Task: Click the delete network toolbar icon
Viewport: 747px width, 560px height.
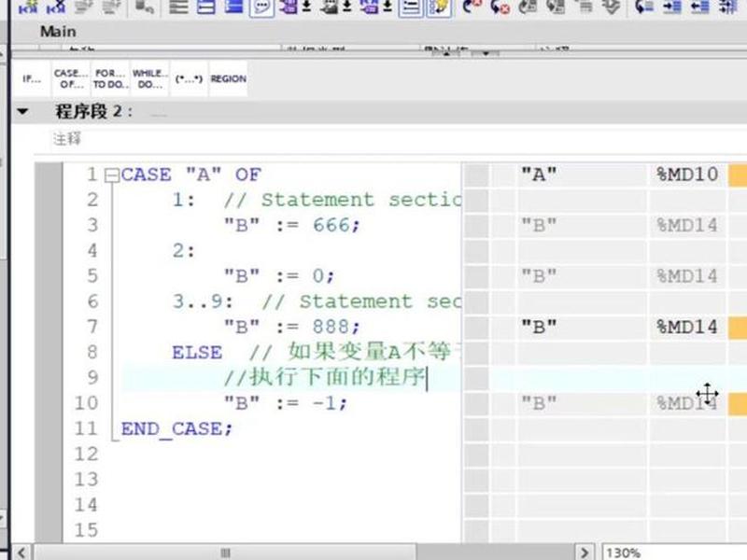Action: (56, 7)
